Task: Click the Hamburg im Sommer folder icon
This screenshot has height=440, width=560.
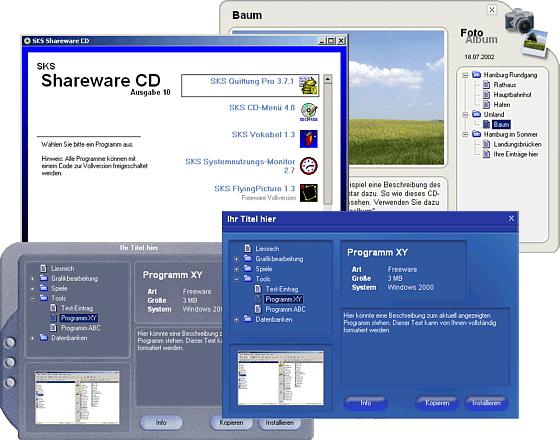Action: (476, 134)
